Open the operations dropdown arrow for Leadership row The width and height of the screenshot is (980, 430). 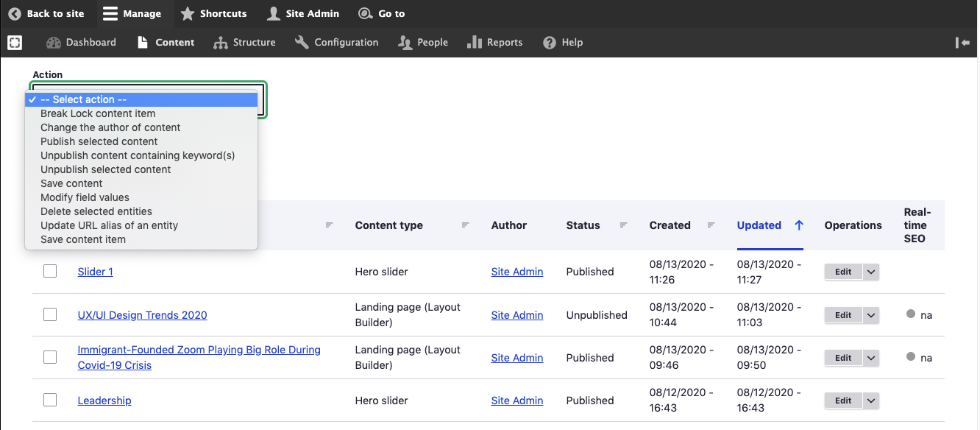click(871, 401)
